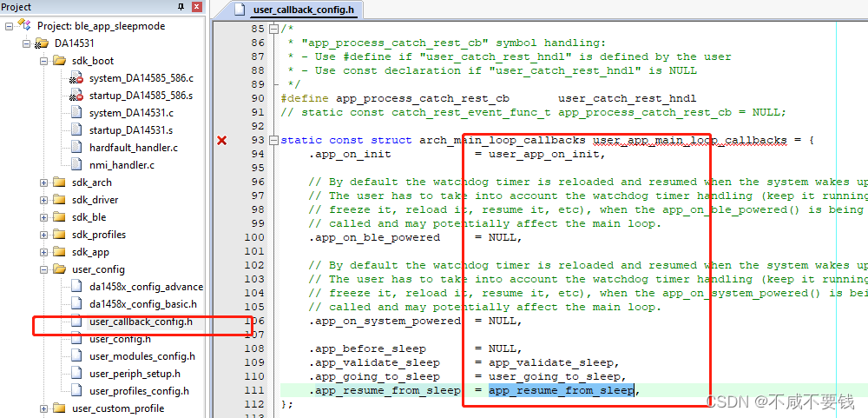Select user_callback_config.h in the tree

141,322
